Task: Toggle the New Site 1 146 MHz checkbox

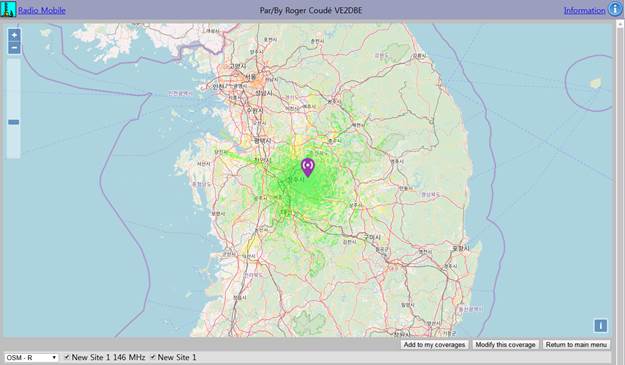Action: coord(67,357)
